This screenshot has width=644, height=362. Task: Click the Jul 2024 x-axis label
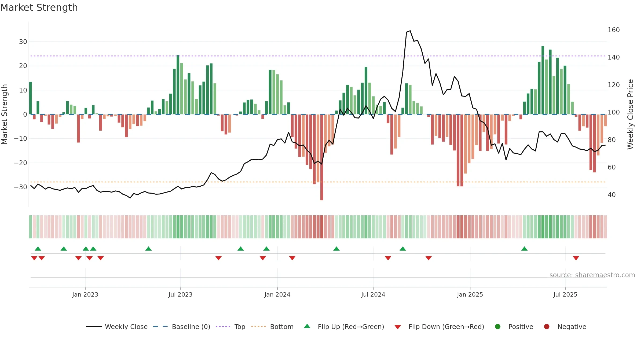coord(373,294)
